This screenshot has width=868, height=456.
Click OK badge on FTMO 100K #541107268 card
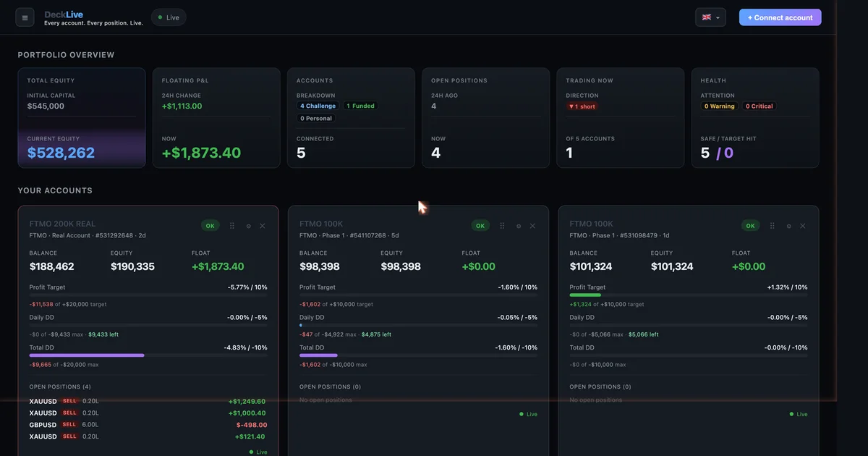click(x=480, y=226)
